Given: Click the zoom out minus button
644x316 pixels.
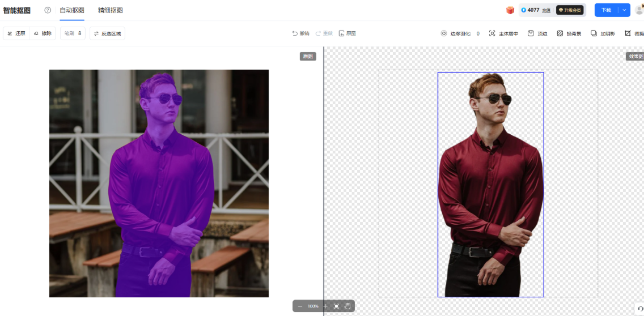Looking at the screenshot, I should point(300,306).
